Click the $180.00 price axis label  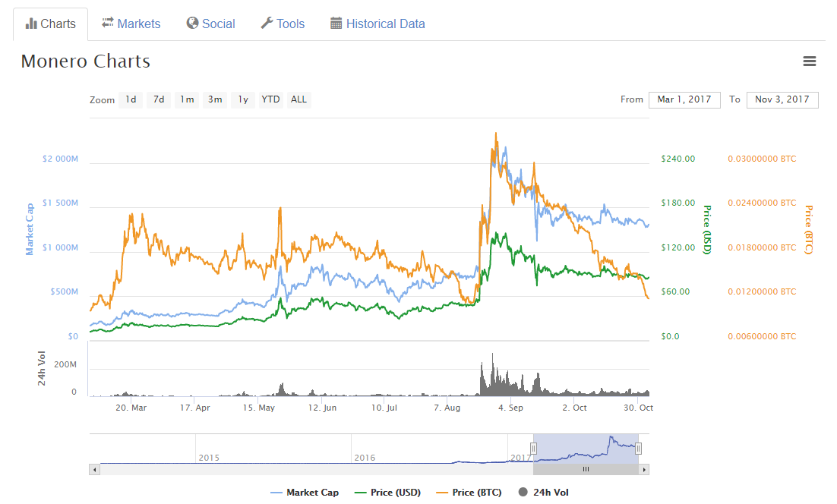point(678,203)
